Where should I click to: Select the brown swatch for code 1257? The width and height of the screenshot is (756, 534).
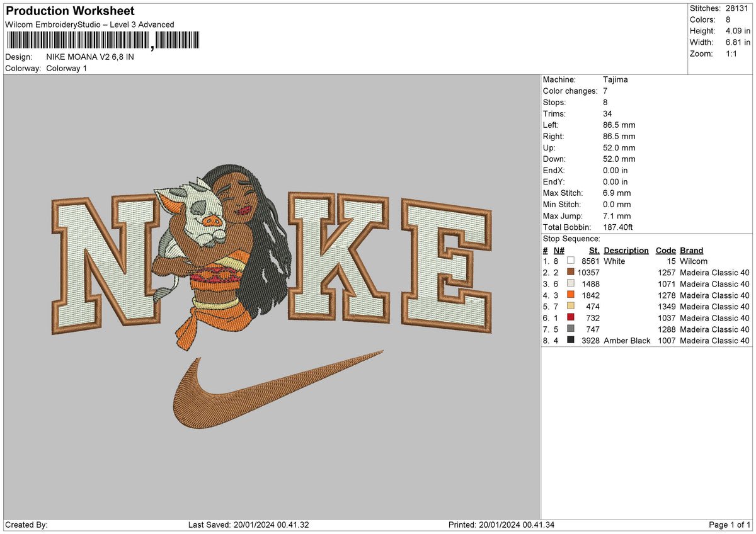pyautogui.click(x=571, y=272)
